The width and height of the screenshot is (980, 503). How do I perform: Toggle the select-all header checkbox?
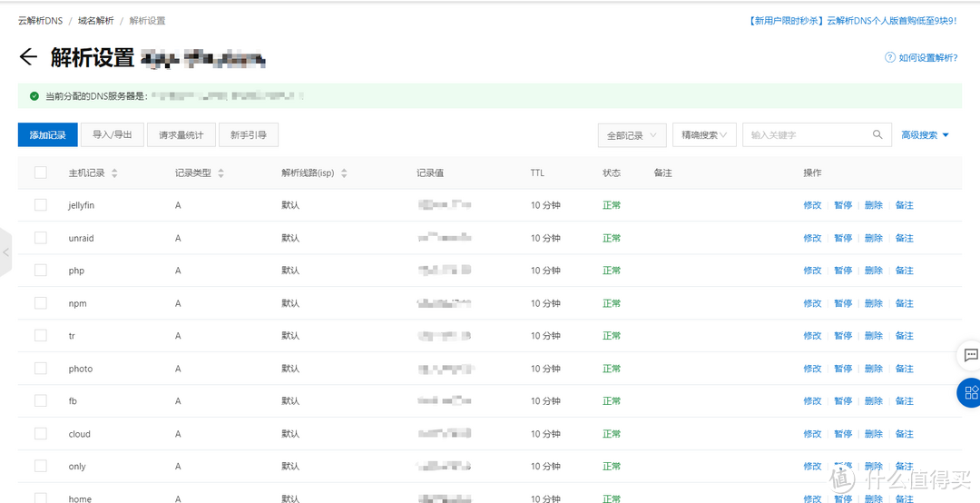point(41,173)
